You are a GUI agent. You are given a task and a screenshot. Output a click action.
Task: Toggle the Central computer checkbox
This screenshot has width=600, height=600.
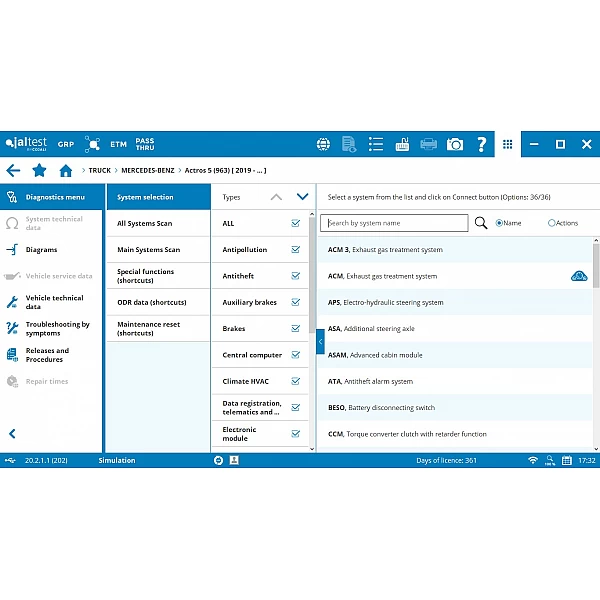pos(295,355)
